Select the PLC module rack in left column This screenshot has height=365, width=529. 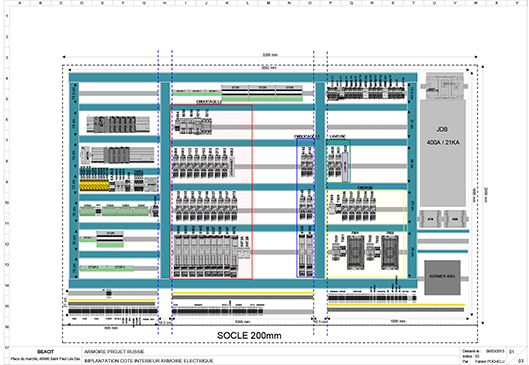118,124
